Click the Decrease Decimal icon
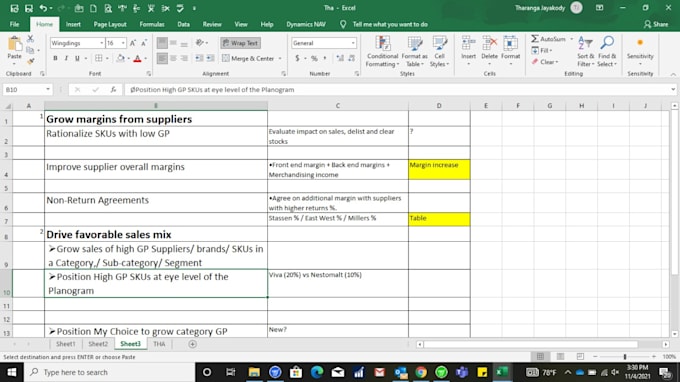 351,58
